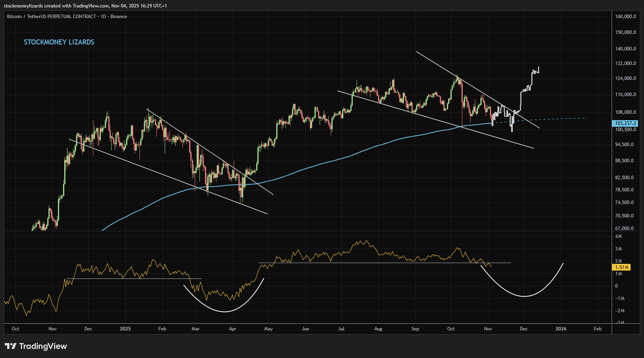Click the 1.51M indicator value tag
This screenshot has width=644, height=358.
(x=621, y=266)
